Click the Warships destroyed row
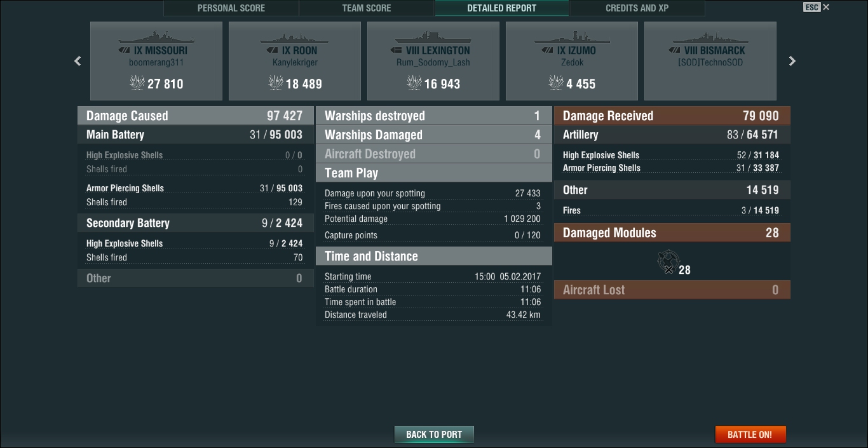The height and width of the screenshot is (448, 868). (434, 116)
